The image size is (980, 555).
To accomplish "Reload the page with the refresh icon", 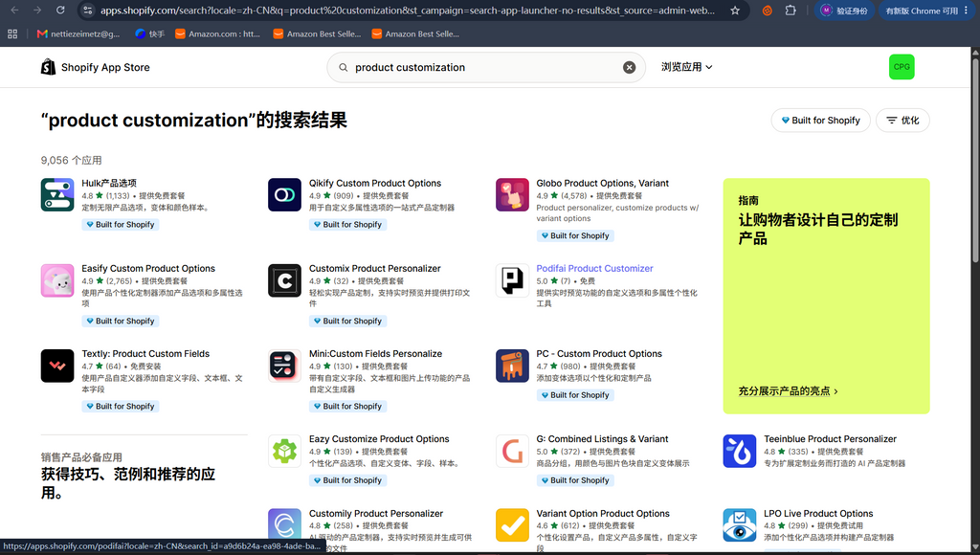I will point(60,10).
